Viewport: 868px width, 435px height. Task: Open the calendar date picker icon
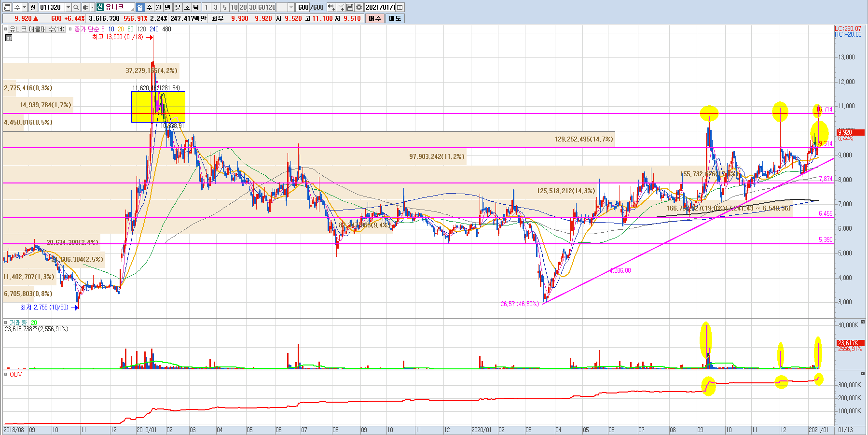pyautogui.click(x=400, y=7)
